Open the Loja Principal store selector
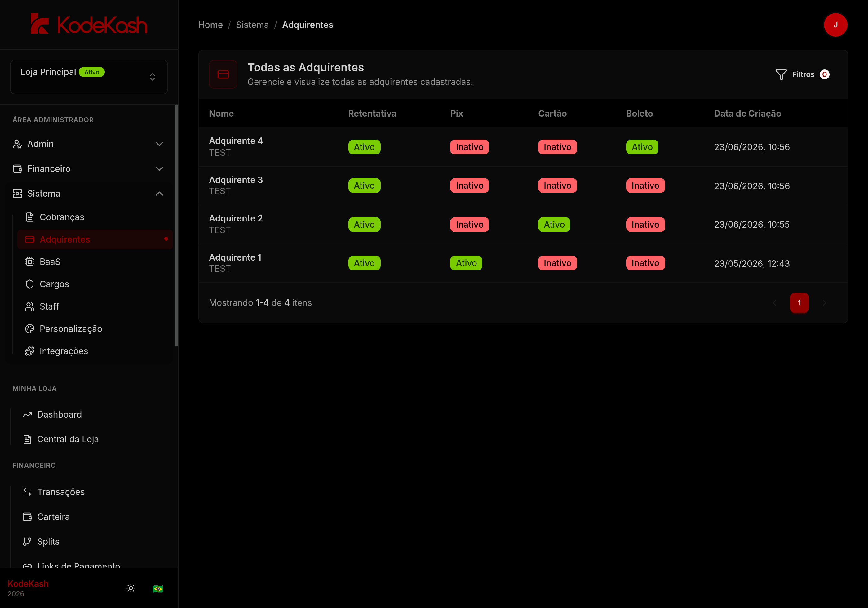The height and width of the screenshot is (608, 868). click(89, 77)
